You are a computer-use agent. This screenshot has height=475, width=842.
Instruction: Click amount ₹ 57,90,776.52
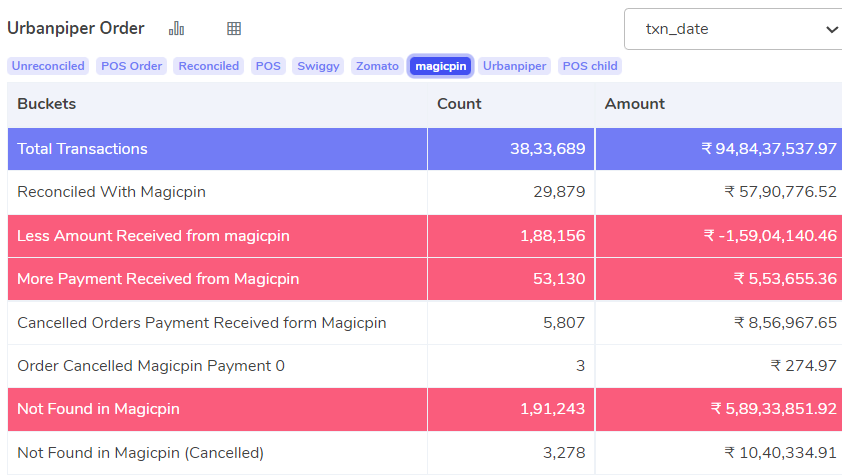pos(780,192)
